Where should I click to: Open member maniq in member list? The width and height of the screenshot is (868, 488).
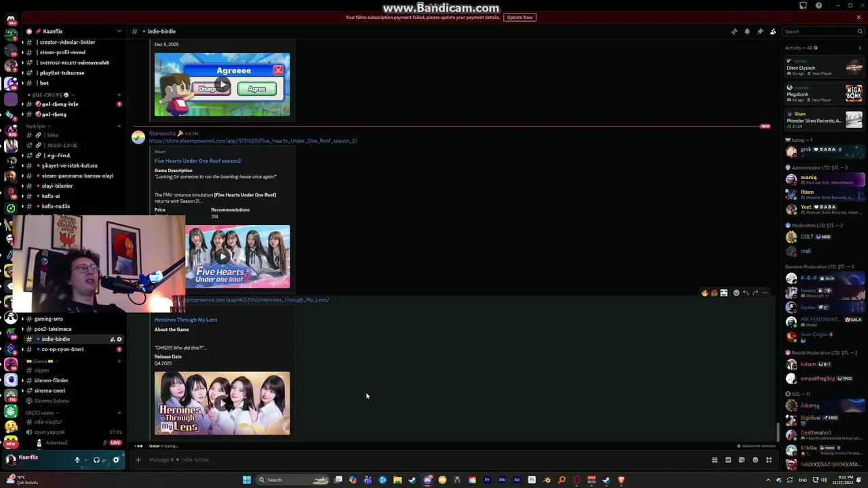click(x=825, y=180)
